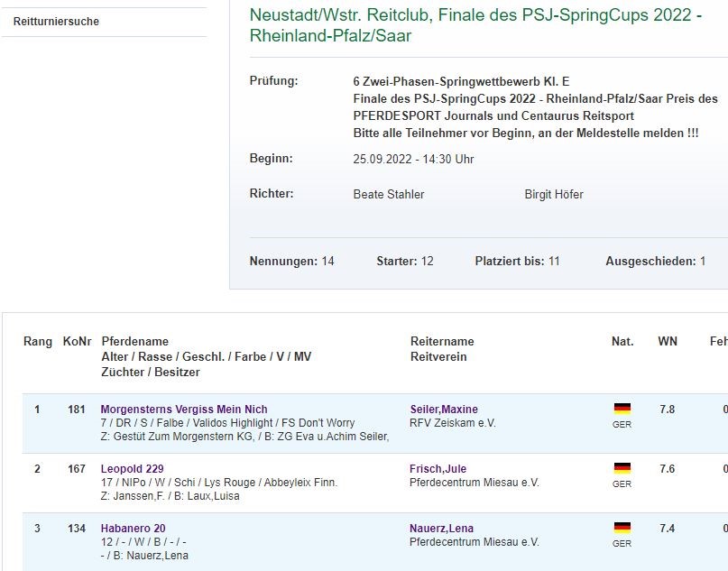Open rider profile Frisch, Jule
The image size is (728, 571).
pos(438,469)
